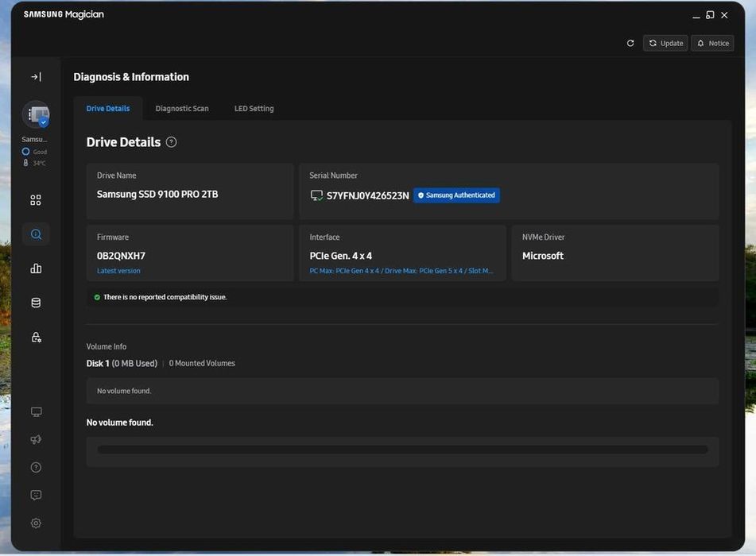Image resolution: width=756 pixels, height=556 pixels.
Task: Switch to the Drive Details tab
Action: [108, 108]
